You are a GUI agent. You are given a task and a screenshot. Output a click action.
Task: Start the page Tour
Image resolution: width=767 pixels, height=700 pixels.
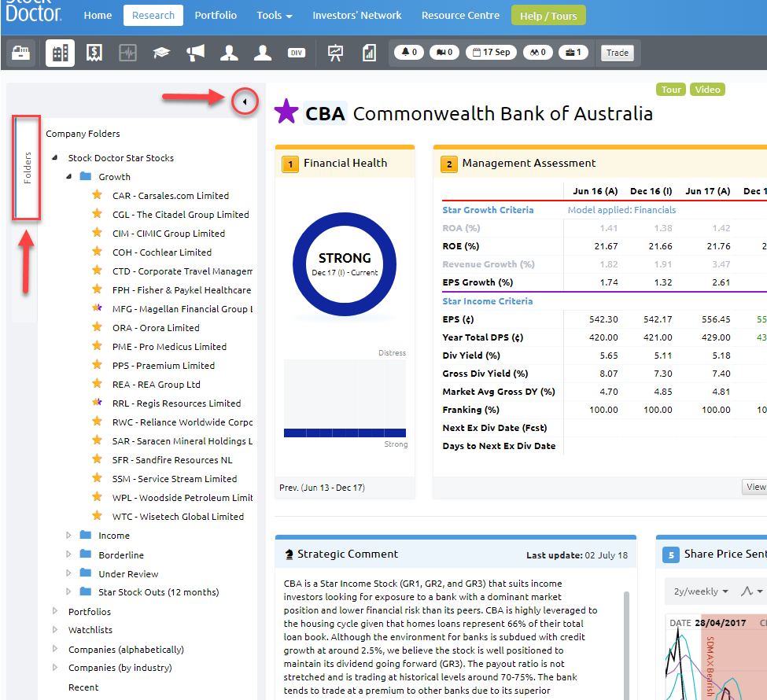[x=671, y=90]
